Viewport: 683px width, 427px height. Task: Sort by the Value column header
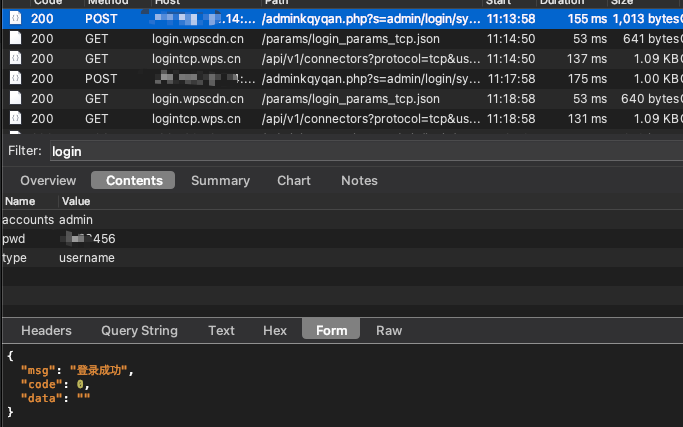click(76, 201)
